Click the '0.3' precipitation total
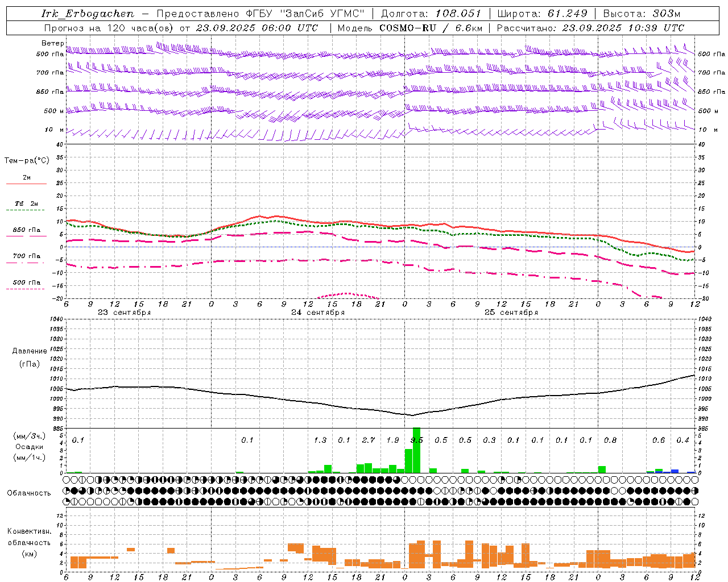This screenshot has height=582, width=728. (489, 440)
